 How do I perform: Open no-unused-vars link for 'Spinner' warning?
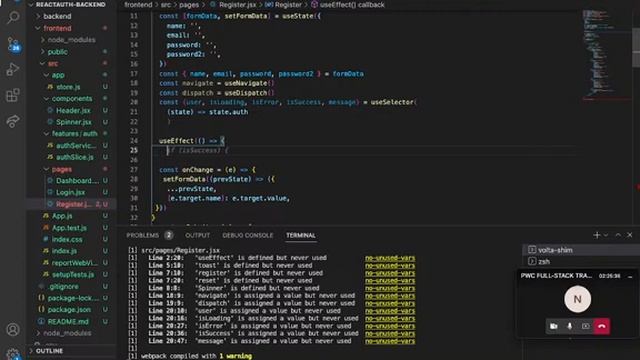tap(390, 288)
